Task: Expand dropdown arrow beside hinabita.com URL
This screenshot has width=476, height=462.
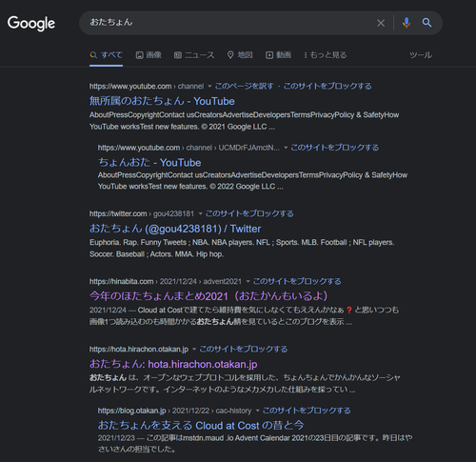Action: (248, 281)
